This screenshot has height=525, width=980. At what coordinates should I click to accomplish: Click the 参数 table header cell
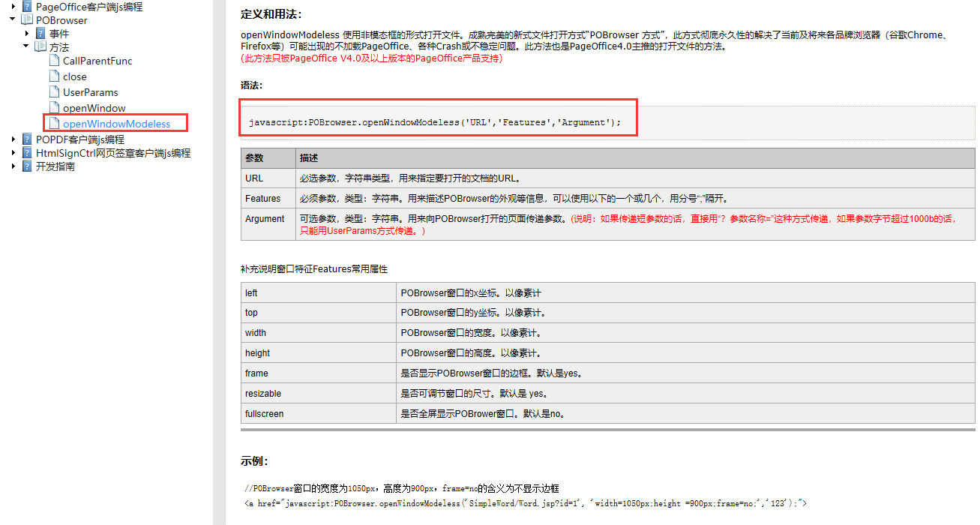[x=268, y=158]
